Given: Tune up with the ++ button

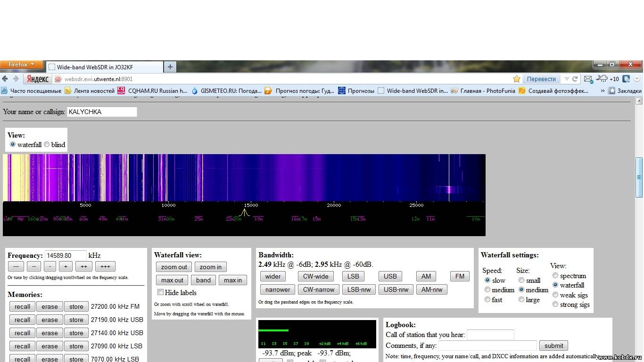Looking at the screenshot, I should (x=83, y=266).
